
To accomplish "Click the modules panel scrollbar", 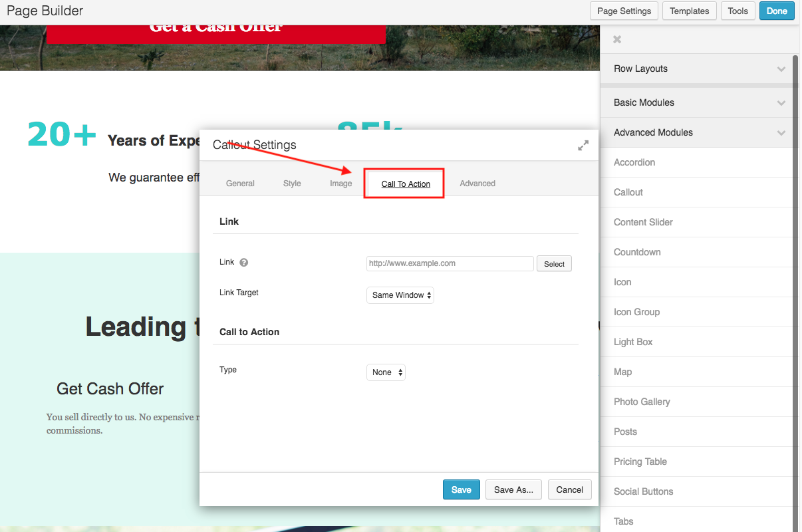I will (796, 293).
